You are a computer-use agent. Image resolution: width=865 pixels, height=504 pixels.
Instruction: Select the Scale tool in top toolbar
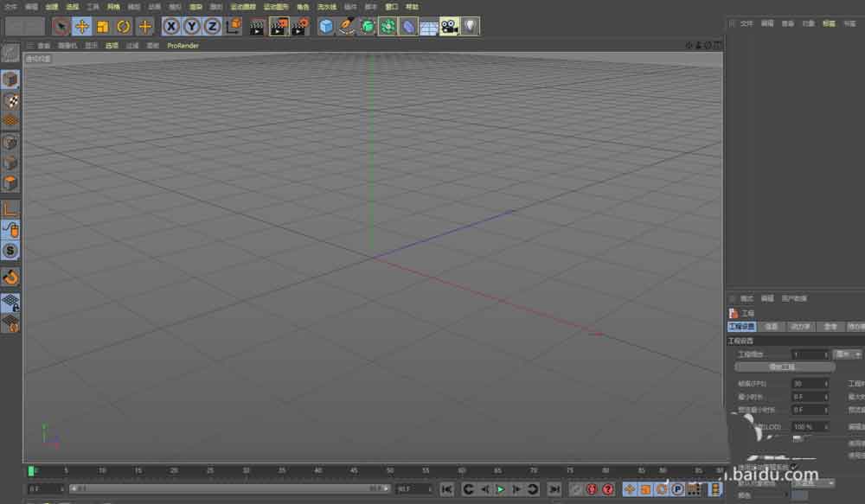[x=103, y=26]
